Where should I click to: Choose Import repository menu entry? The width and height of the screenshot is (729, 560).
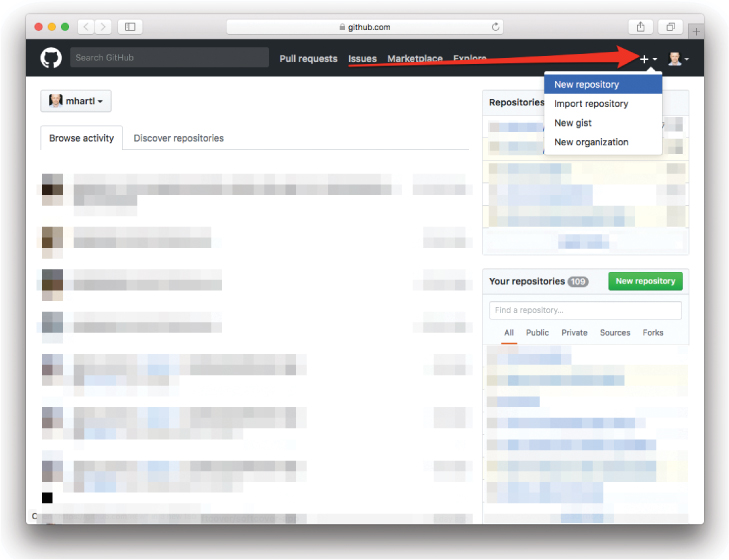click(591, 104)
